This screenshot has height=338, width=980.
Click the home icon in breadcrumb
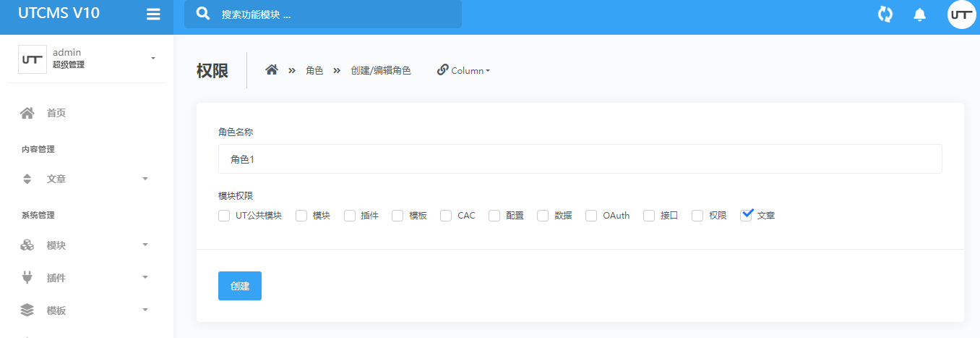[272, 70]
